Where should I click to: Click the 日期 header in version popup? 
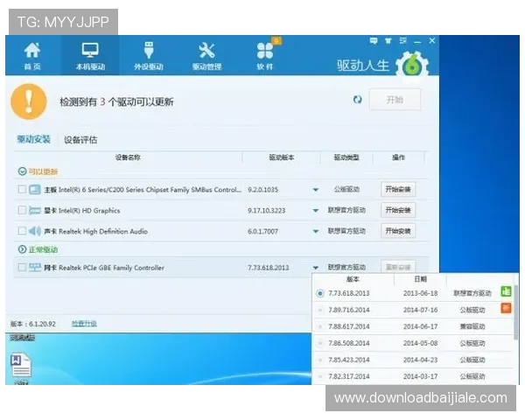(x=421, y=279)
